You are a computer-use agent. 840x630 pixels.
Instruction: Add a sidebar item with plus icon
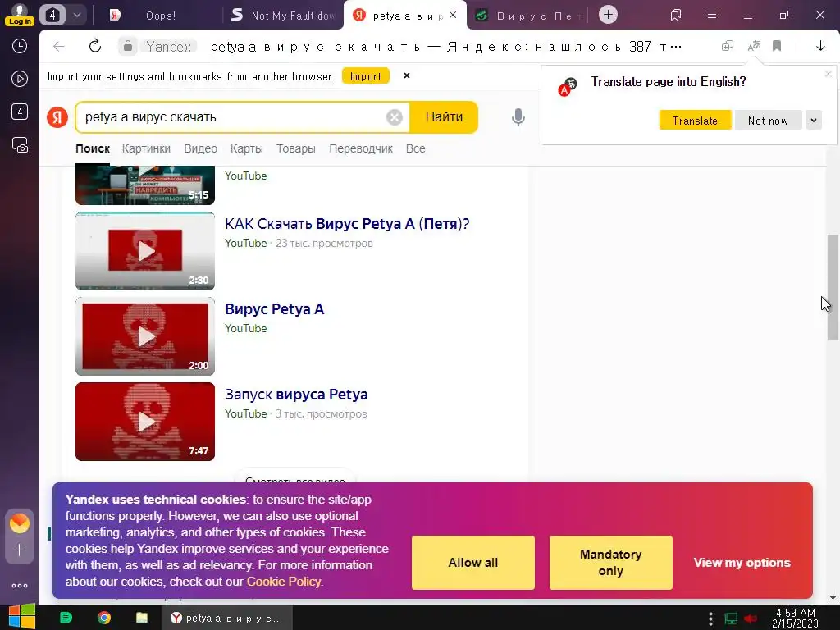pyautogui.click(x=20, y=550)
